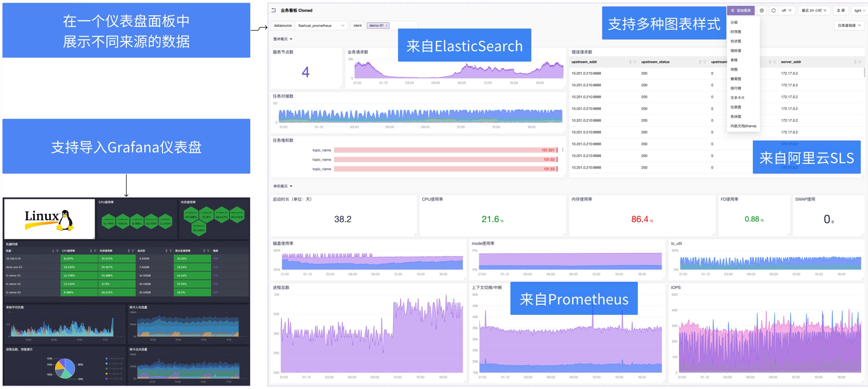Screen dimensions: 868x389
Task: Sort the 总内存 column
Action: 166,251
